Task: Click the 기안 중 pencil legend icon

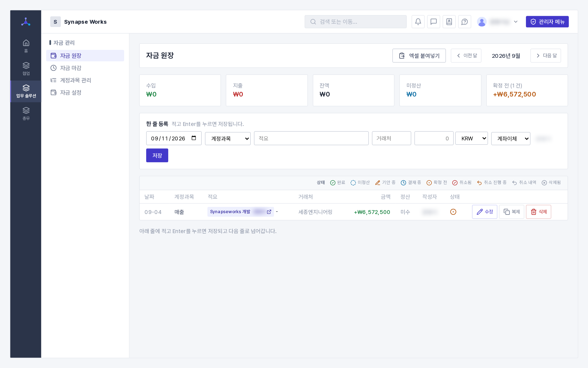Action: tap(378, 183)
